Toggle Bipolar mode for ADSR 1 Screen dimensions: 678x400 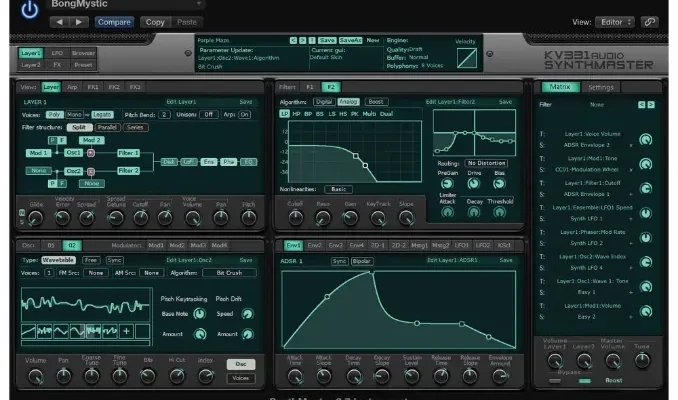[363, 259]
